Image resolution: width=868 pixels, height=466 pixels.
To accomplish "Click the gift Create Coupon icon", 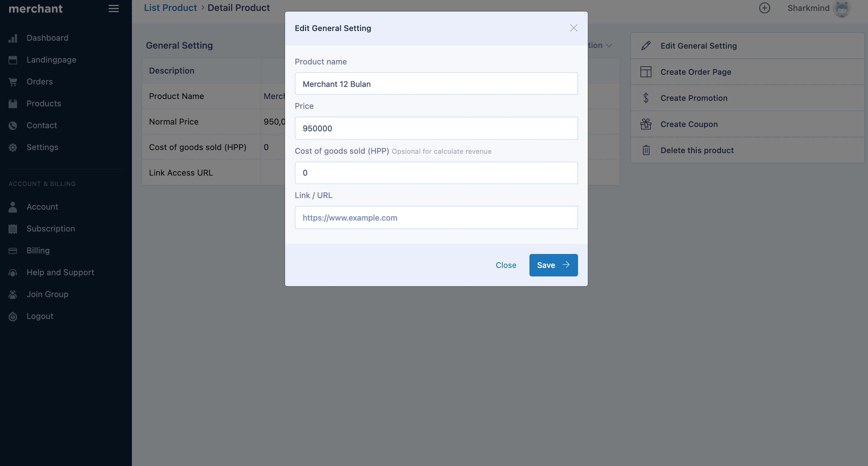I will (646, 124).
